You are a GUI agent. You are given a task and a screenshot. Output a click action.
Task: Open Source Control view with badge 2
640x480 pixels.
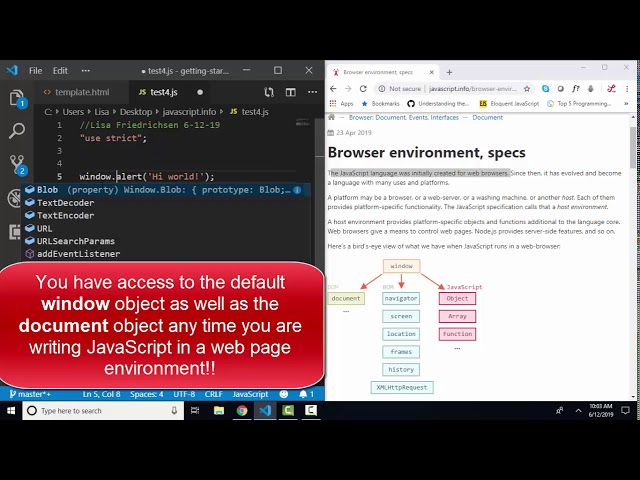(x=17, y=164)
